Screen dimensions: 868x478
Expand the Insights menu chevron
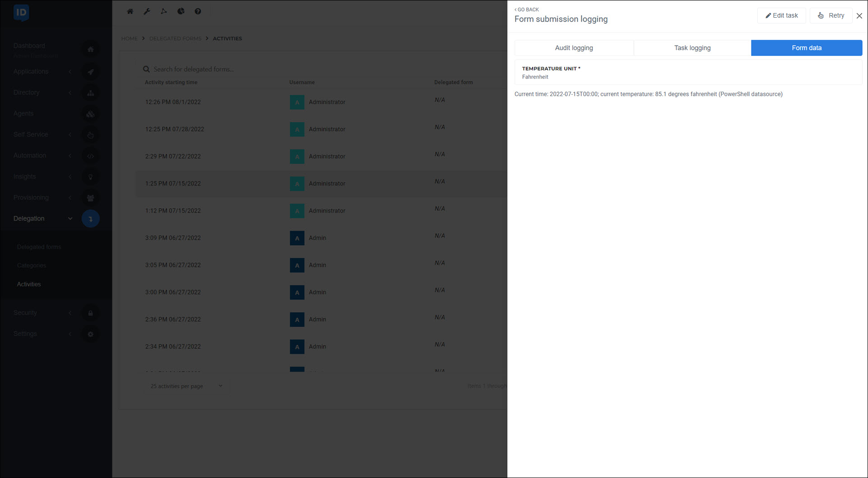[70, 176]
